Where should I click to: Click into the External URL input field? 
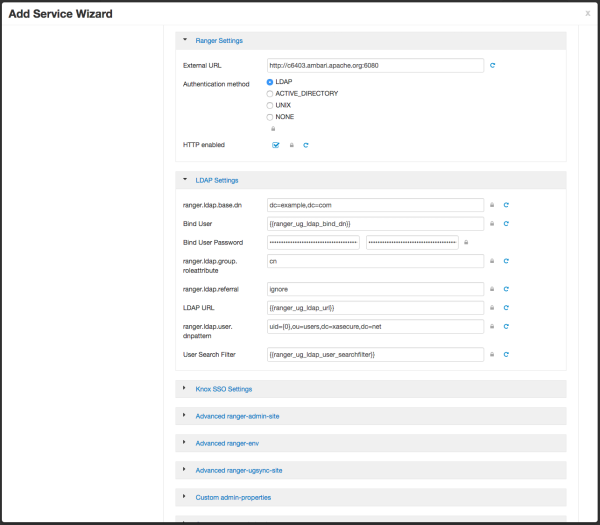point(375,65)
